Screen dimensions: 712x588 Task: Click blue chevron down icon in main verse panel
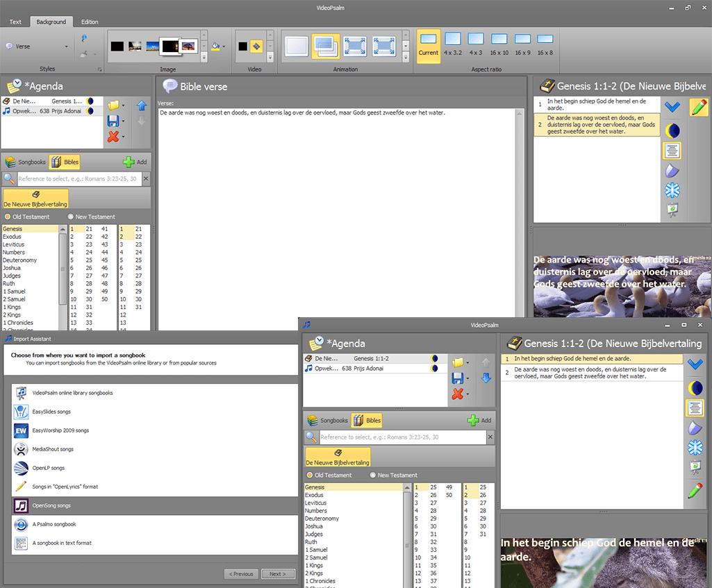pos(672,107)
